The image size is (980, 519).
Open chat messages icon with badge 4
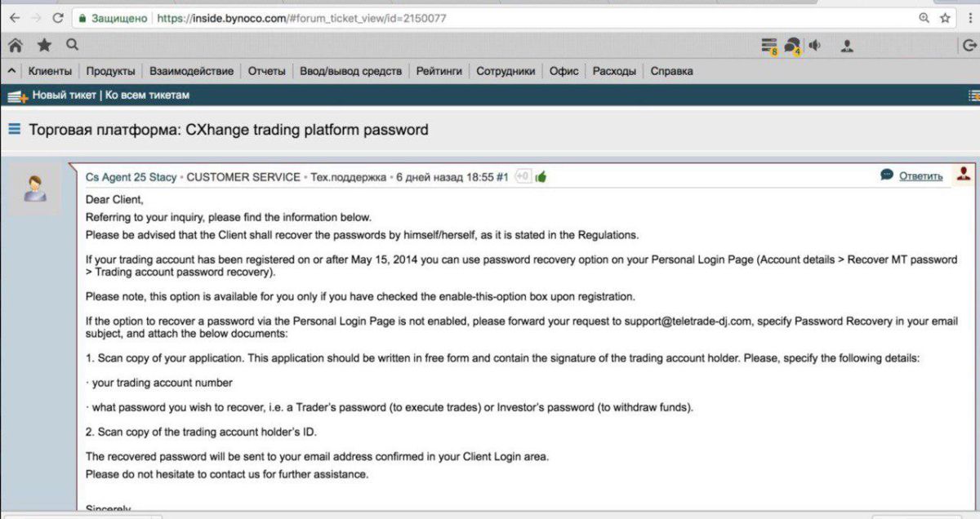point(792,47)
